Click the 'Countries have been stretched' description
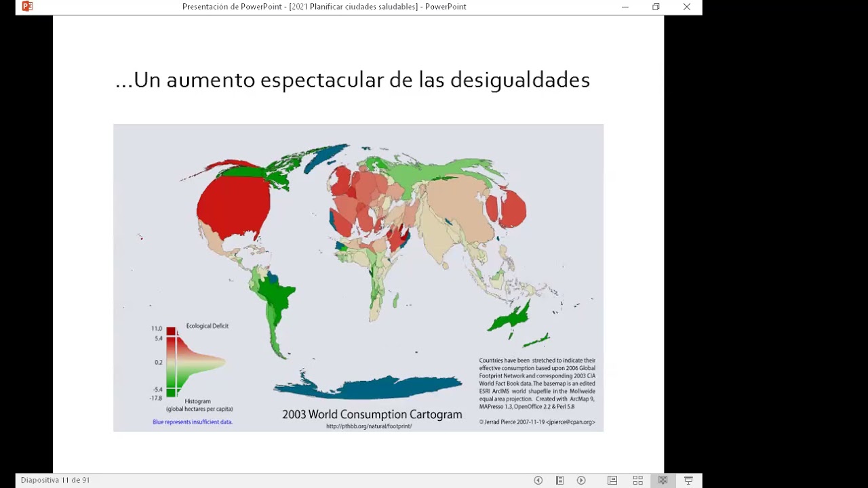The width and height of the screenshot is (868, 488). tap(537, 384)
